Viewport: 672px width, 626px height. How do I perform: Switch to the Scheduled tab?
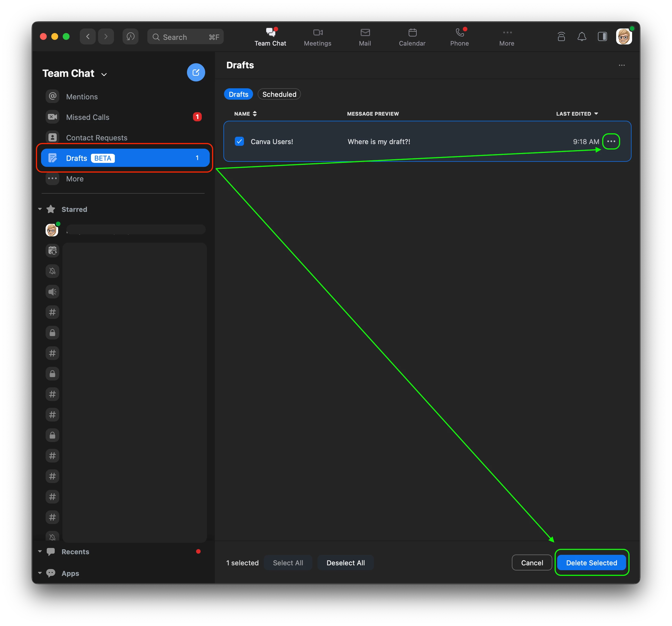tap(279, 94)
